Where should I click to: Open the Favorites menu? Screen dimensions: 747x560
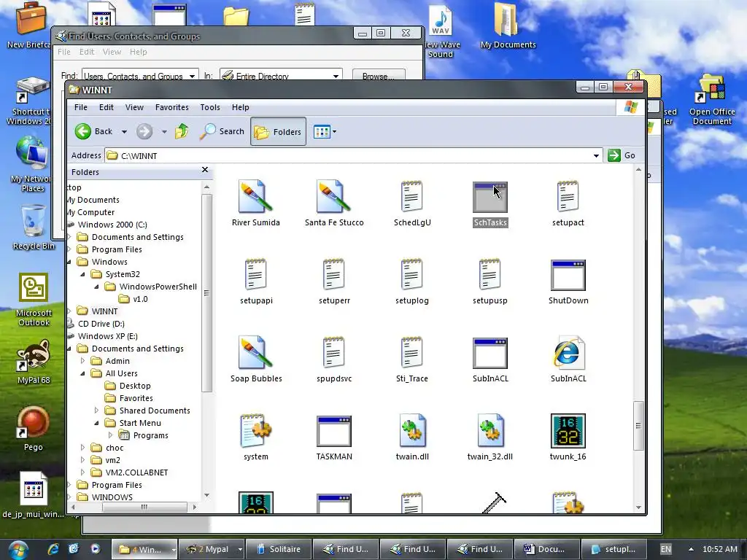tap(172, 107)
